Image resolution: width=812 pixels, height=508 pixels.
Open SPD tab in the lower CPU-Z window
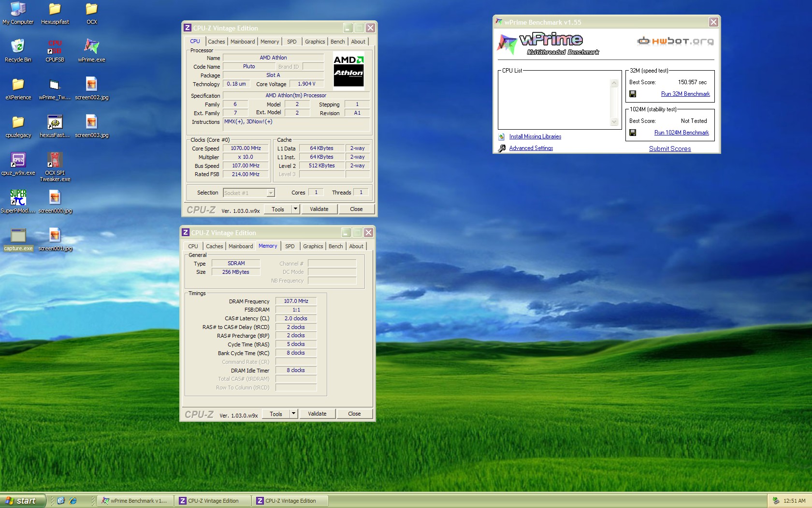290,246
